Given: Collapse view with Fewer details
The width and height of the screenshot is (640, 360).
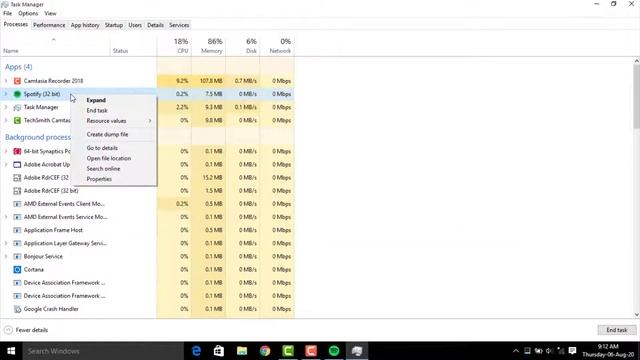Looking at the screenshot, I should [x=26, y=330].
